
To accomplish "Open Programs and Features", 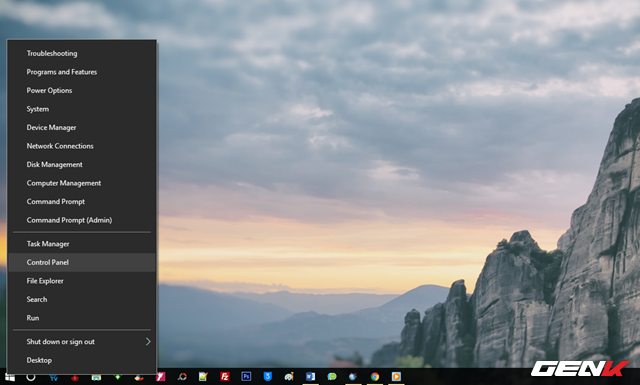I will (x=82, y=72).
